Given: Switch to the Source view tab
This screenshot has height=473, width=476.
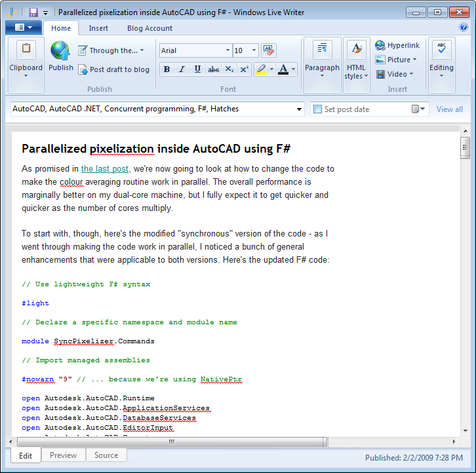Looking at the screenshot, I should pyautogui.click(x=106, y=455).
